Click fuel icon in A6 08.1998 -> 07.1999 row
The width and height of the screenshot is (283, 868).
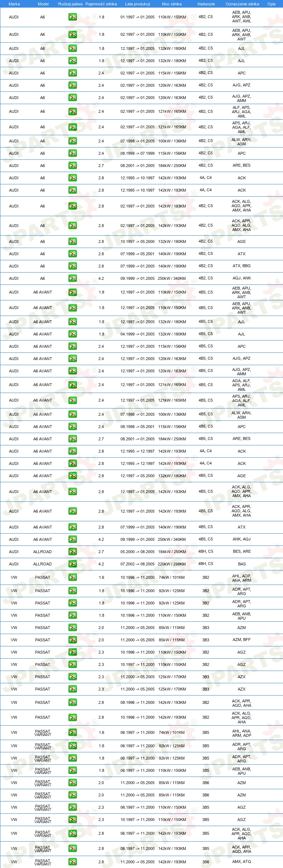pyautogui.click(x=72, y=153)
